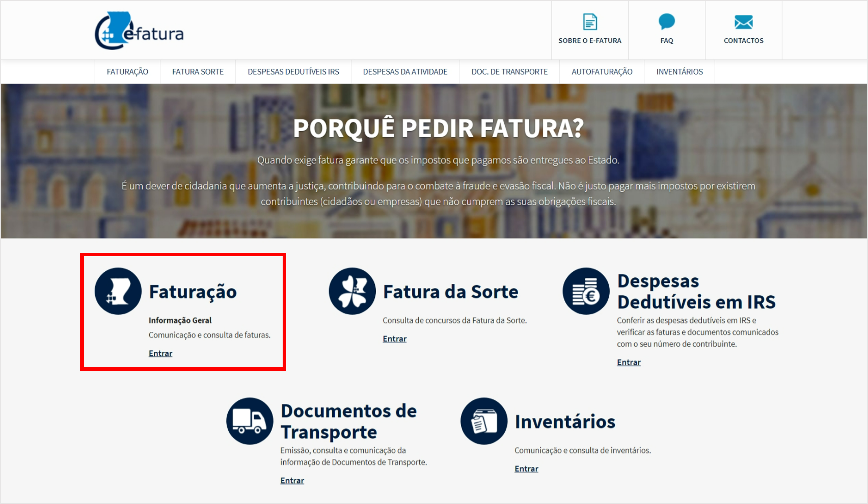Click the CONTACTOS label
Screen dimensions: 868x504
[743, 41]
